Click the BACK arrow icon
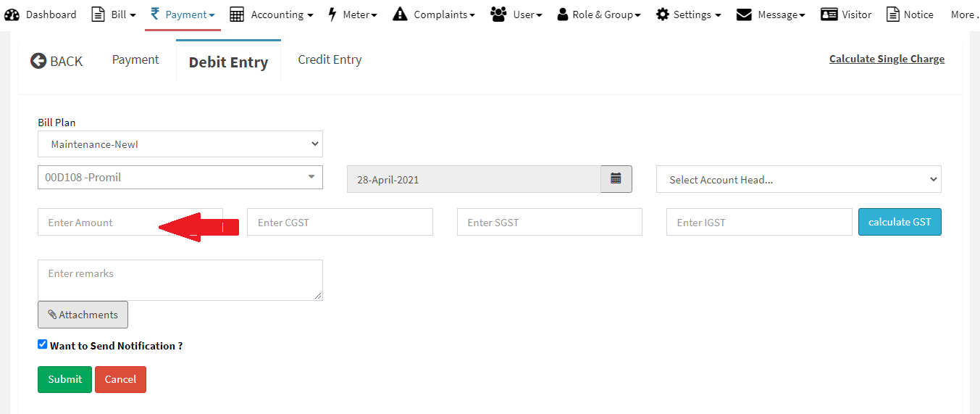This screenshot has width=980, height=414. tap(38, 61)
